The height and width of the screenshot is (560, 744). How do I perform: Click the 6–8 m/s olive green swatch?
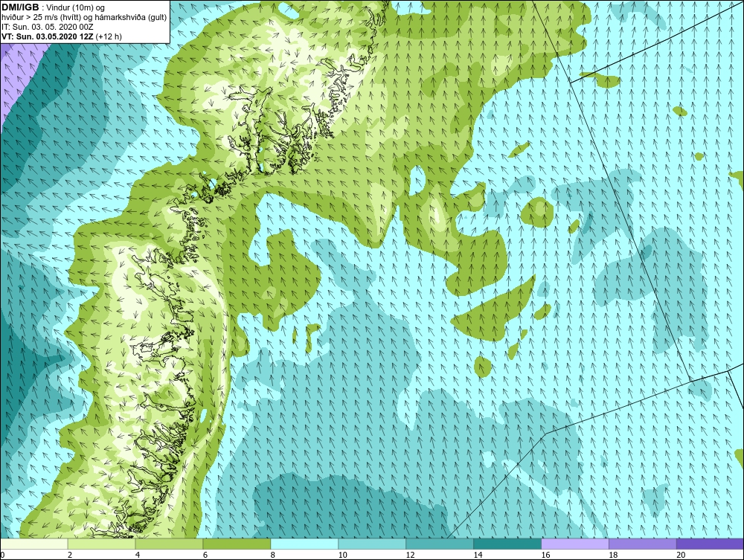(237, 544)
